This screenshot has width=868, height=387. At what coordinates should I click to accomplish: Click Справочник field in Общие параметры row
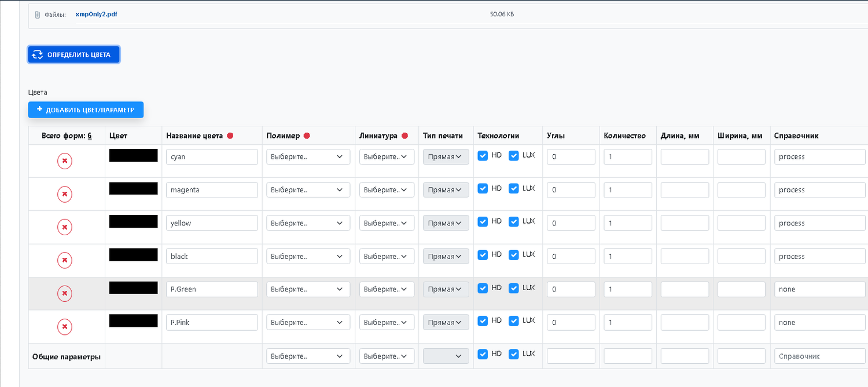(821, 356)
